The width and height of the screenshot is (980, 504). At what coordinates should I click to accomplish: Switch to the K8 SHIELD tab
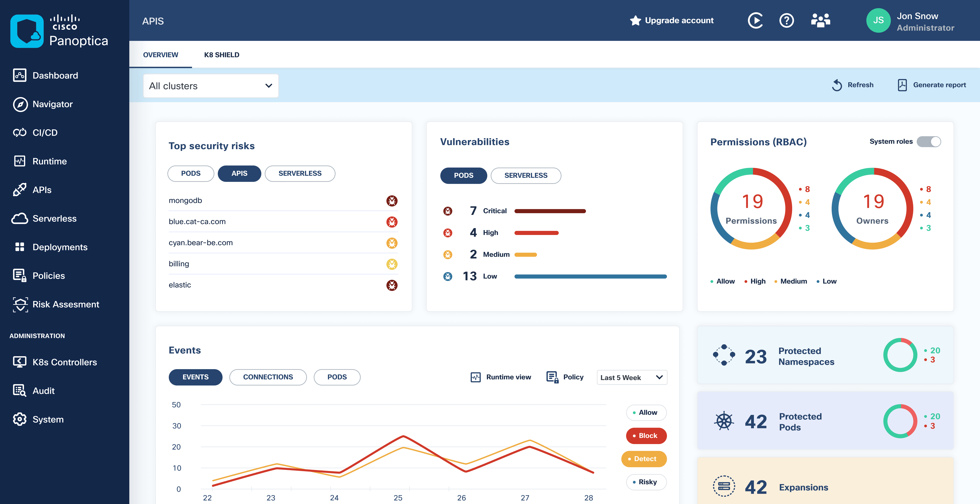(221, 54)
